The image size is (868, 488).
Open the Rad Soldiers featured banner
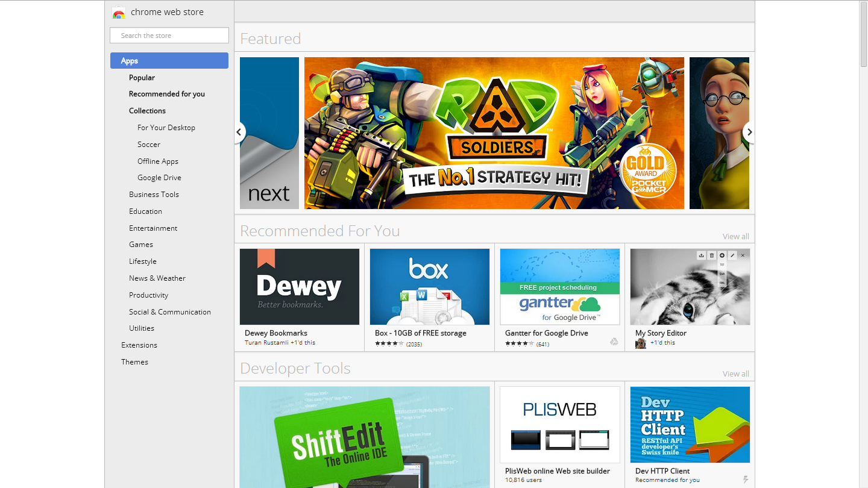pos(494,133)
